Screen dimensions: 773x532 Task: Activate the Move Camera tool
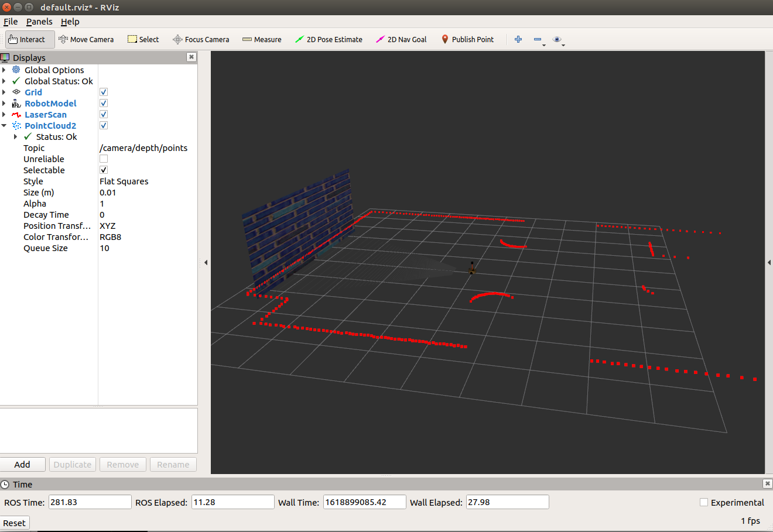point(86,39)
